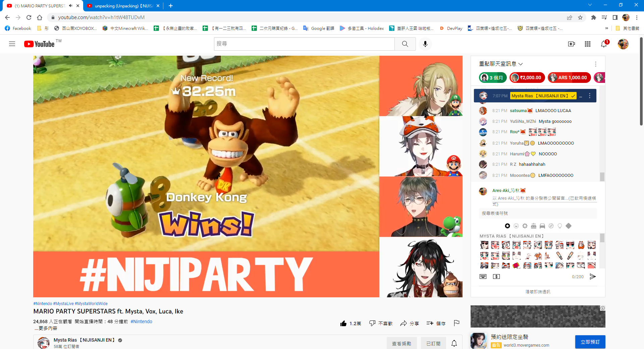
Task: Open chat options three-dot menu
Action: pos(596,64)
